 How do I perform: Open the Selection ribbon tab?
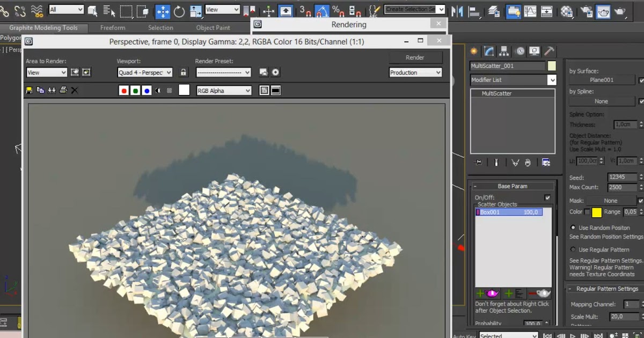(x=160, y=28)
